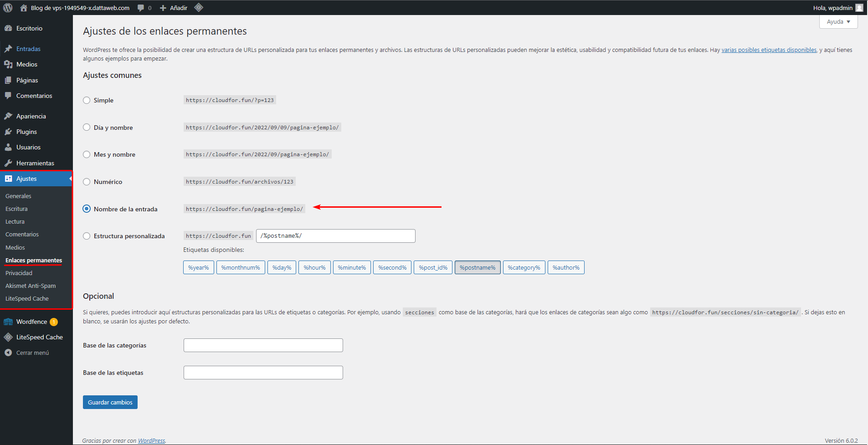Open the wpadmin avatar icon
This screenshot has height=445, width=868.
point(859,8)
